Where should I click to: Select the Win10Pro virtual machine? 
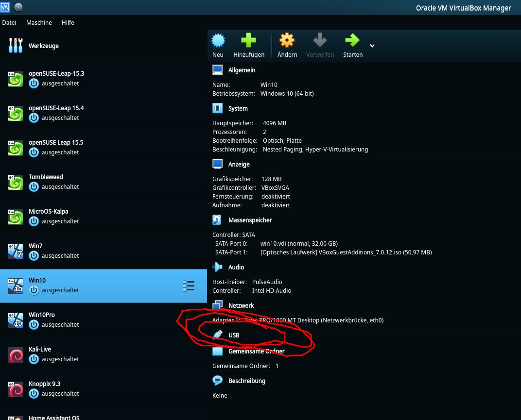pos(104,320)
